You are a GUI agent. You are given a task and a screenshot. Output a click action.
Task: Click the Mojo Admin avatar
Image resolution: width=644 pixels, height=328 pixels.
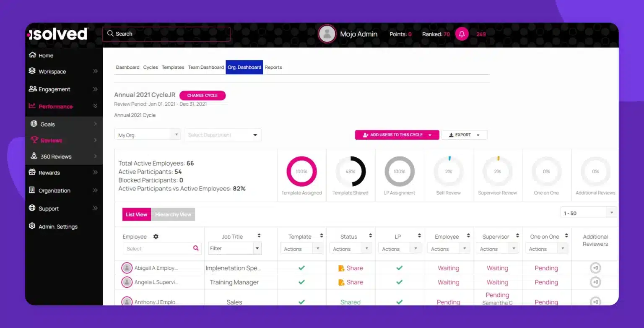[327, 34]
